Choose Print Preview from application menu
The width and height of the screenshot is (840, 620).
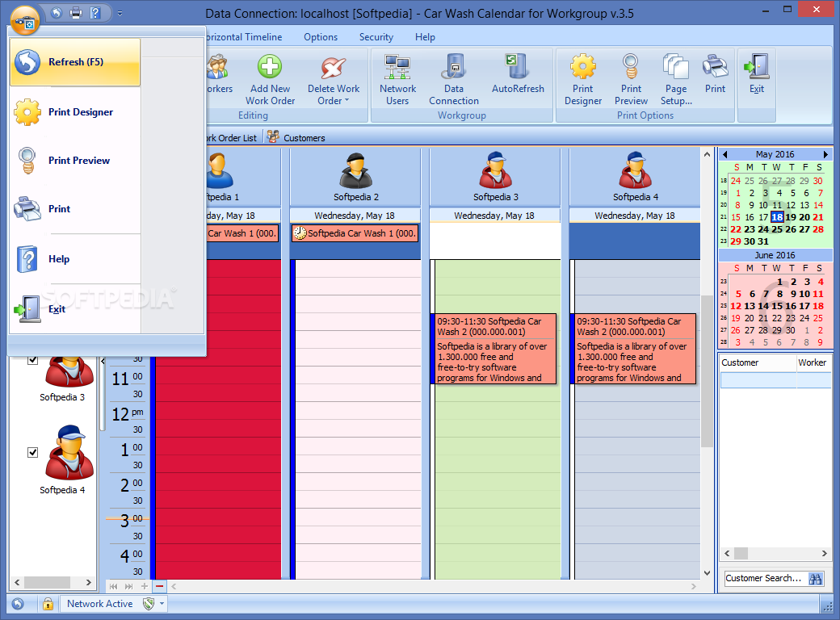(x=75, y=160)
